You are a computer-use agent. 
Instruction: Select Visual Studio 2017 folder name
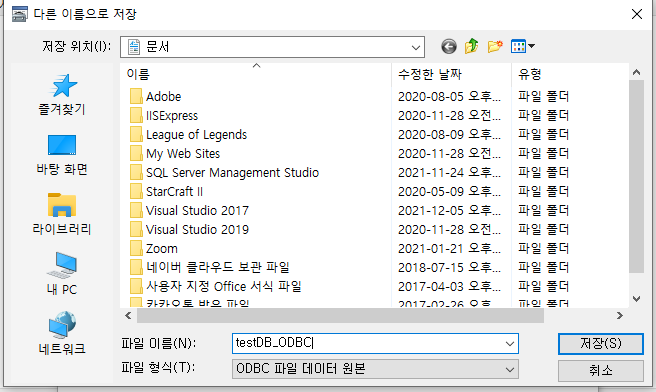(197, 210)
